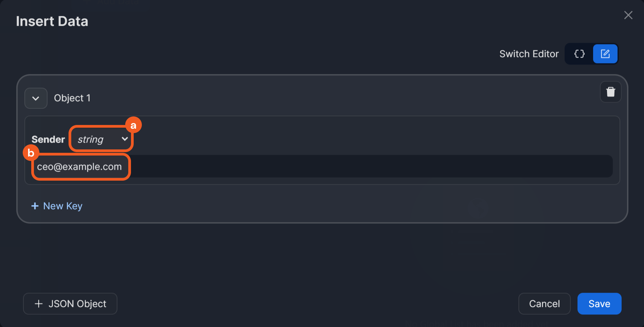The image size is (644, 327).
Task: Collapse Object 1 with the chevron
Action: (36, 98)
